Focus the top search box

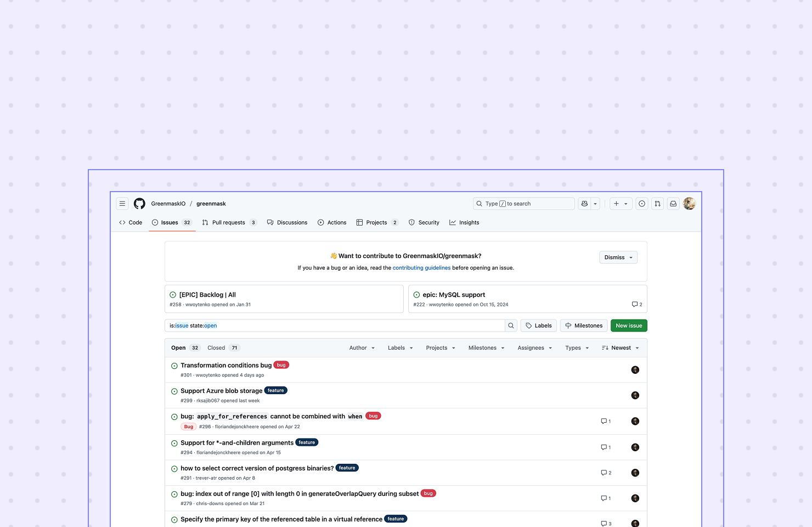[524, 204]
